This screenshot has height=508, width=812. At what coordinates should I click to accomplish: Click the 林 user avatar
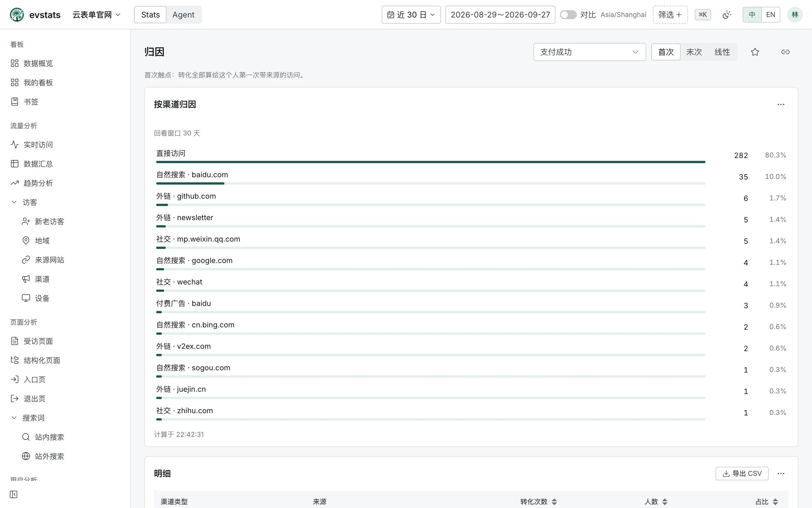(x=795, y=15)
